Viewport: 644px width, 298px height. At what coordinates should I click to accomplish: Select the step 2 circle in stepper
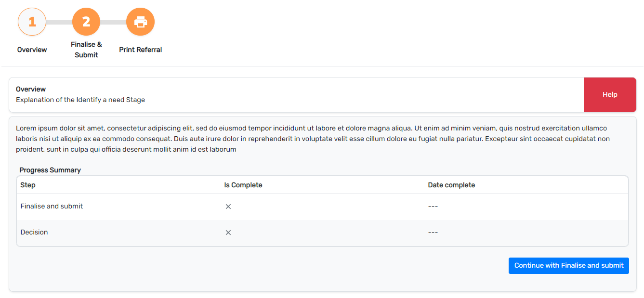pos(86,22)
